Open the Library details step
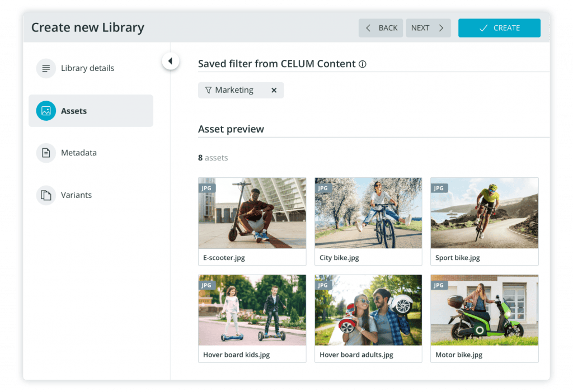This screenshot has height=392, width=573. coord(87,68)
